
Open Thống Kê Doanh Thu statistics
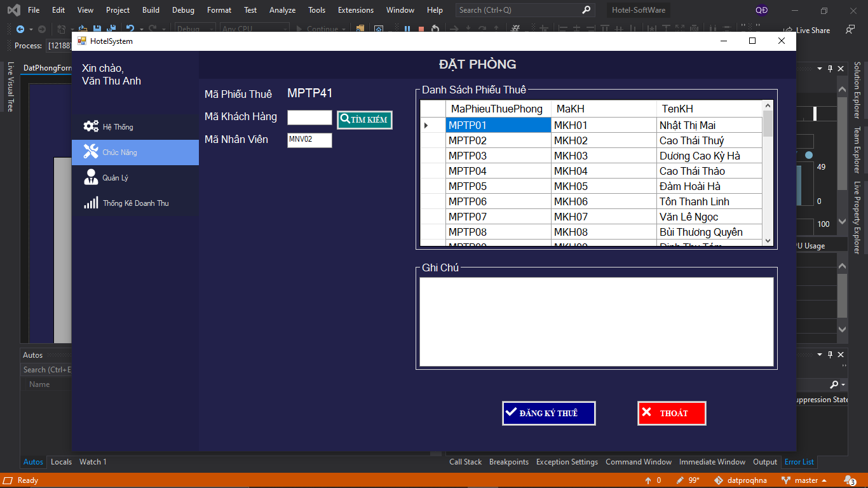135,203
